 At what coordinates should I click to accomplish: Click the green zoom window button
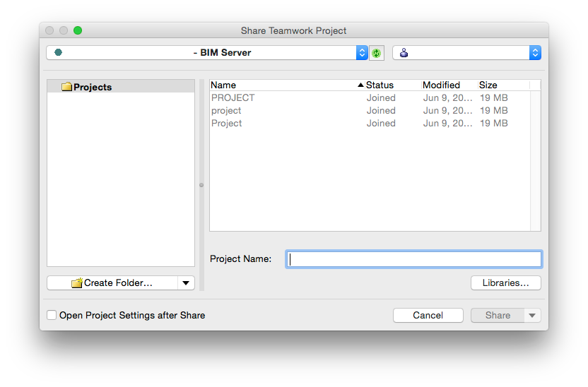click(x=78, y=30)
